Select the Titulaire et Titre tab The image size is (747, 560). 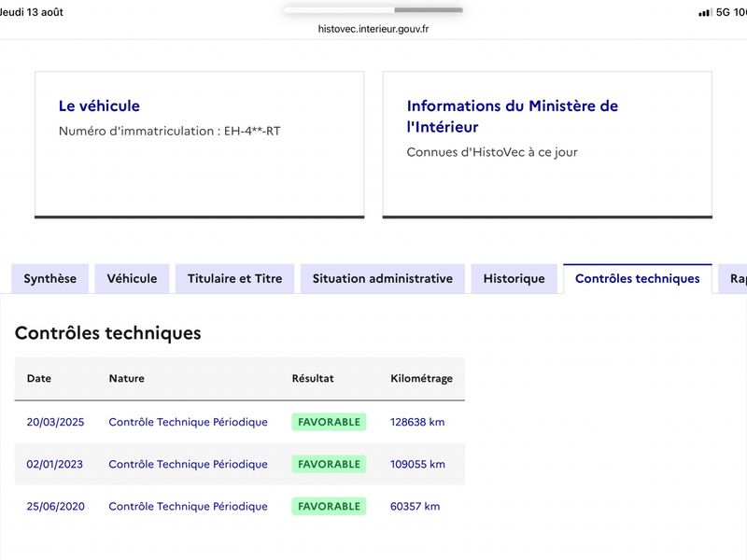tap(235, 278)
